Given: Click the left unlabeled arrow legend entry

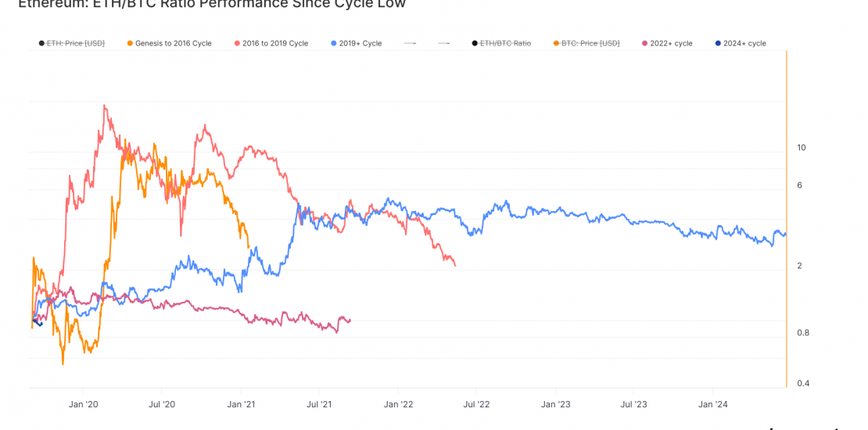Looking at the screenshot, I should click(x=410, y=44).
